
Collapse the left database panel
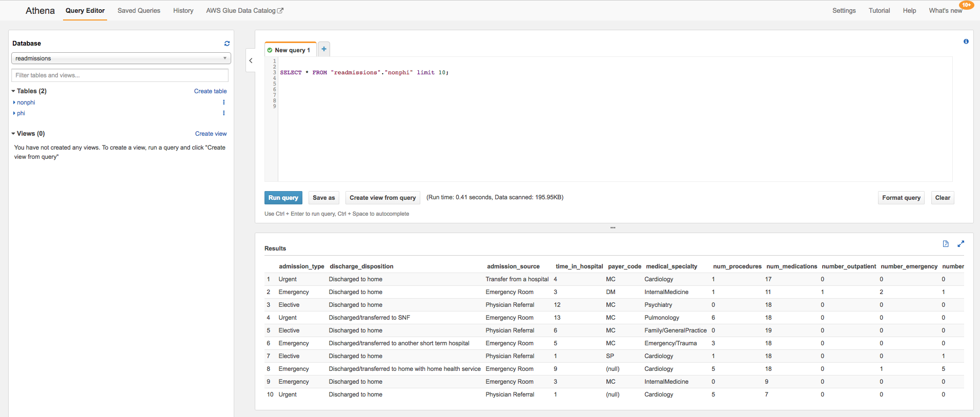click(x=251, y=60)
